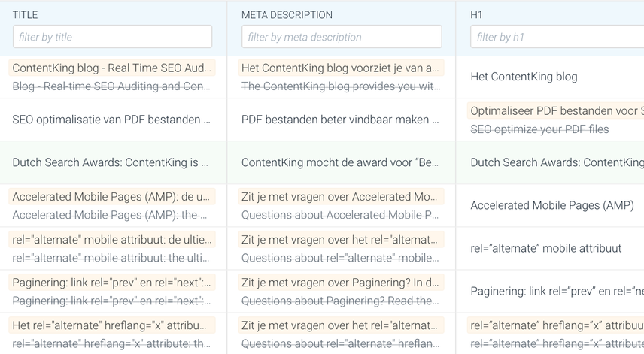
Task: Click "PDF bestanden beter vindbaar maken" description
Action: pyautogui.click(x=341, y=120)
